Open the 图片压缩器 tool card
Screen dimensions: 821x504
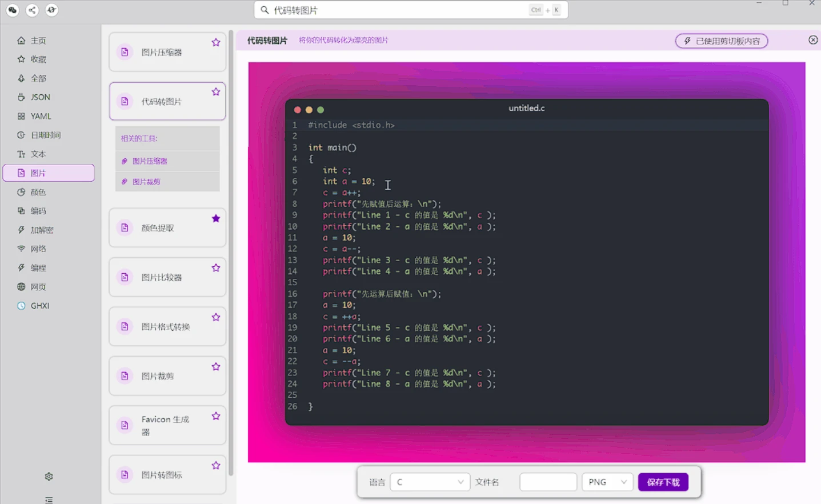(167, 52)
